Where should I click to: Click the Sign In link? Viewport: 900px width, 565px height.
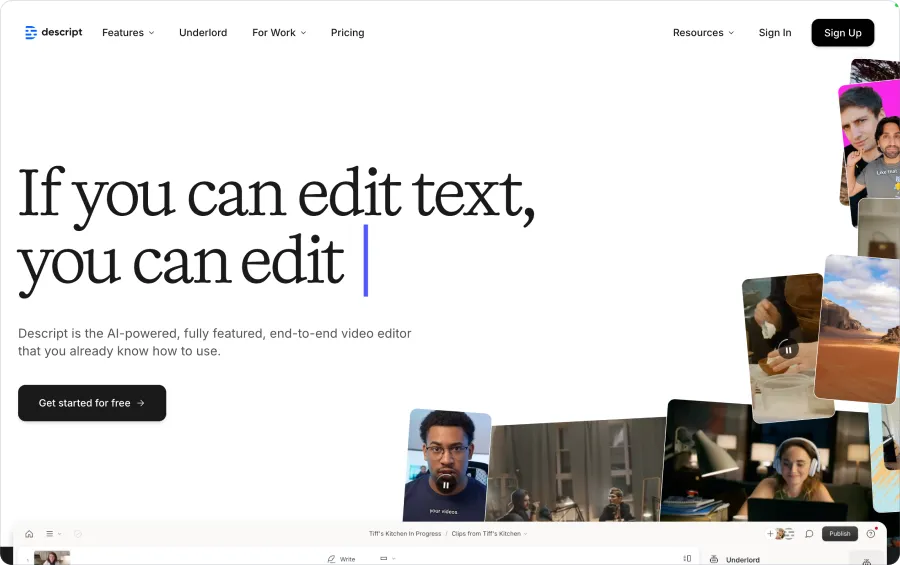tap(775, 33)
